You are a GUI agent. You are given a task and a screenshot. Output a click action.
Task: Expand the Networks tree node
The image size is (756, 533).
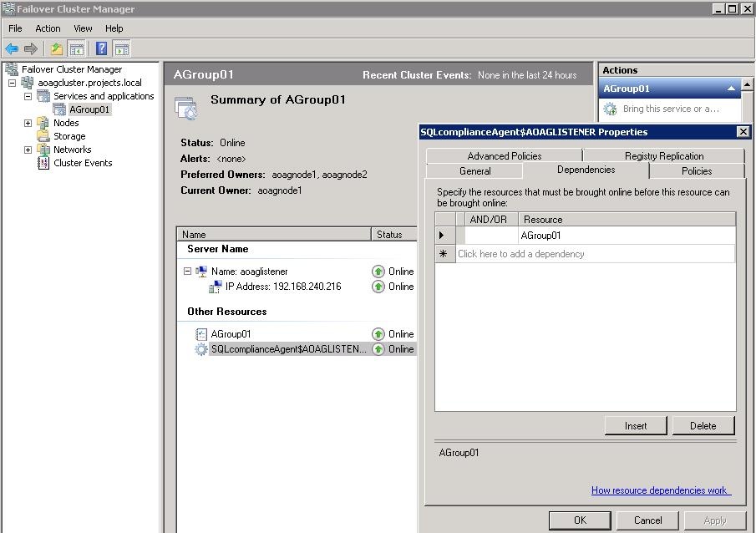pos(28,150)
